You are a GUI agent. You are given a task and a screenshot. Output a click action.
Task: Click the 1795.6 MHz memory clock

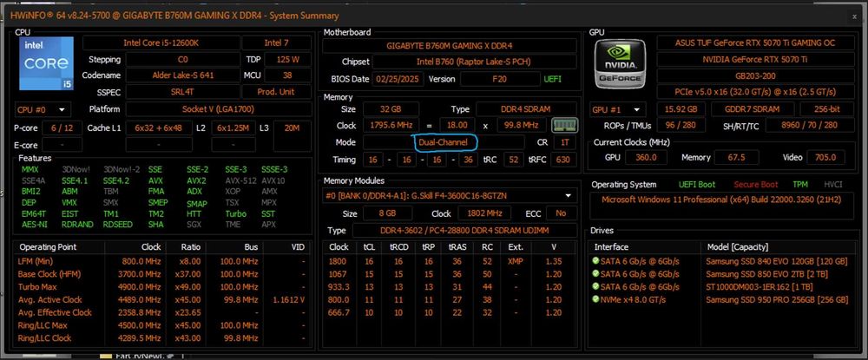391,126
